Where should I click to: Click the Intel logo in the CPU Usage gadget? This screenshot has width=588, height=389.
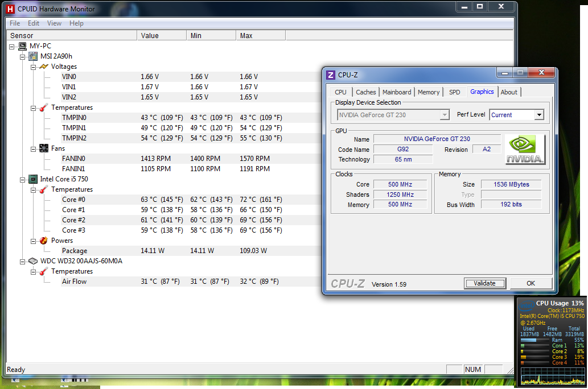(527, 306)
